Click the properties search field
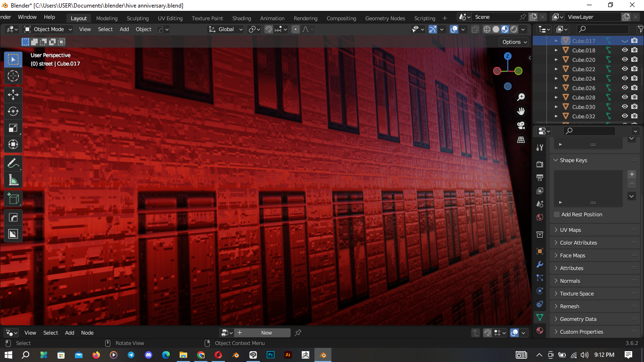 click(589, 131)
